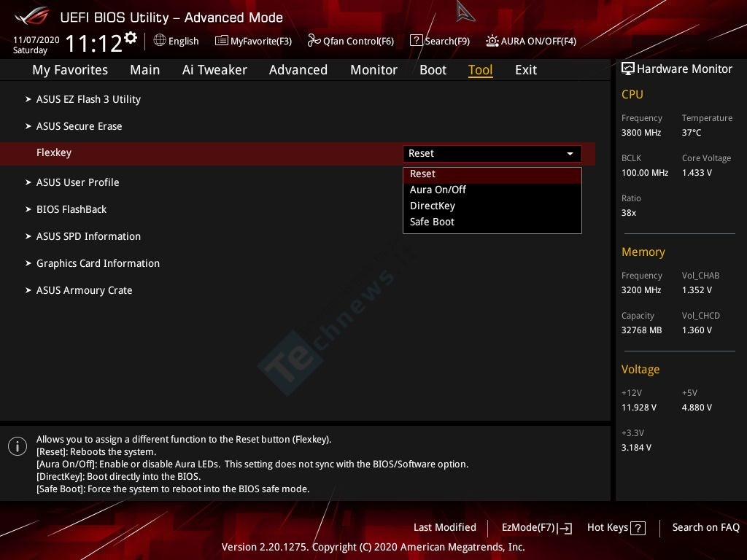Click the info circle icon
This screenshot has height=560, width=747.
[x=18, y=446]
